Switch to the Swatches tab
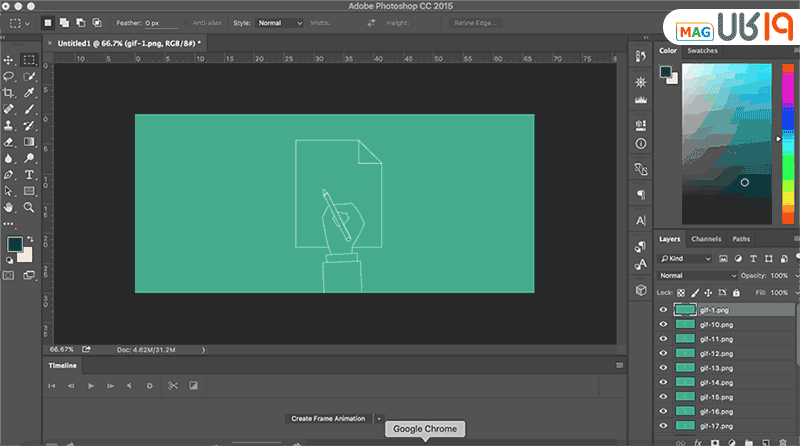 click(x=702, y=50)
